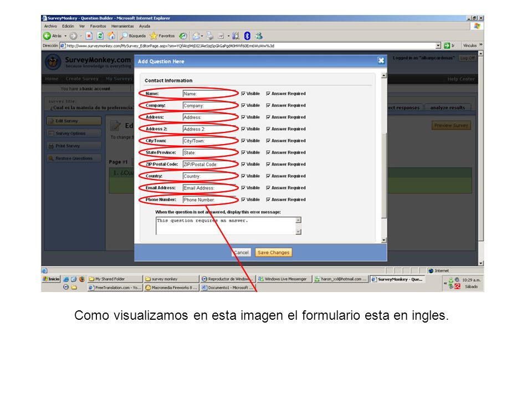The image size is (532, 399).
Task: Open the Help Center link
Action: click(x=461, y=79)
